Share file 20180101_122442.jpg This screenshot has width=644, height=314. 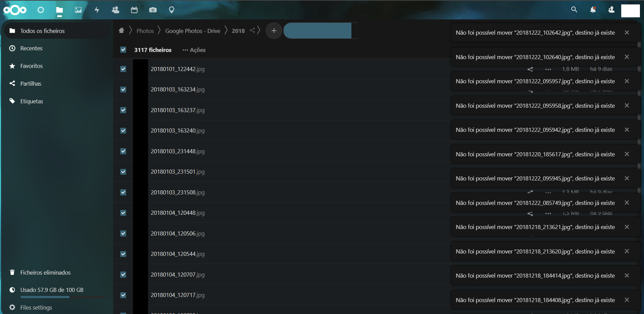[x=530, y=69]
